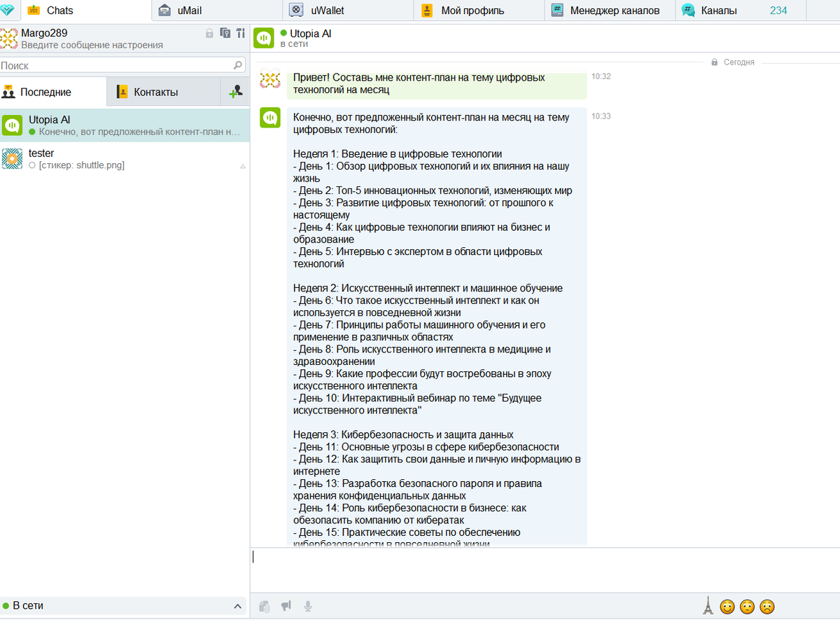
Task: Expand the В сети status dropdown
Action: pyautogui.click(x=123, y=606)
